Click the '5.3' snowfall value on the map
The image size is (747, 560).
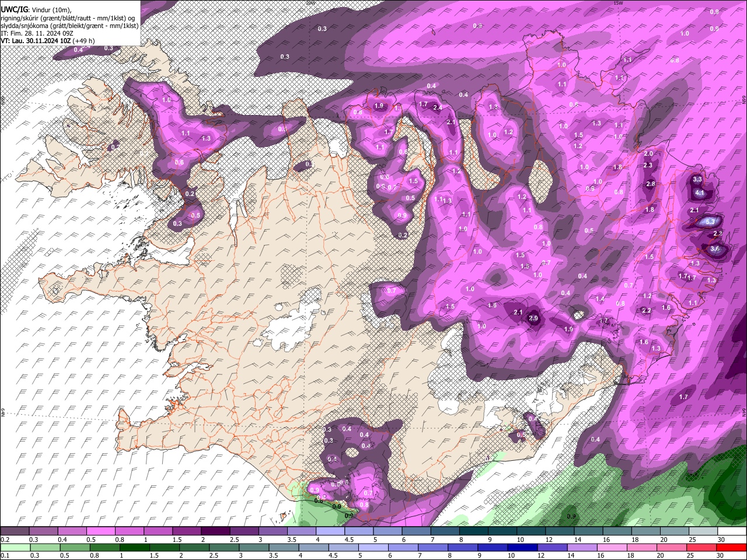[710, 222]
